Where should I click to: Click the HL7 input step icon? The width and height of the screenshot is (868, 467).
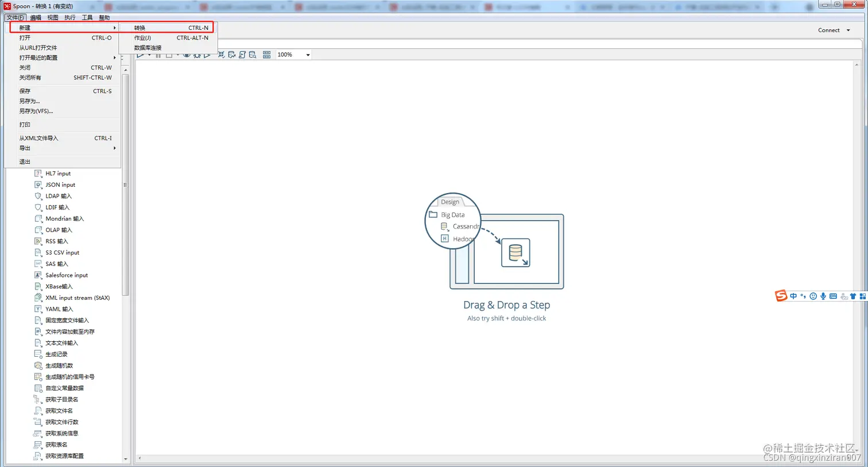coord(38,173)
